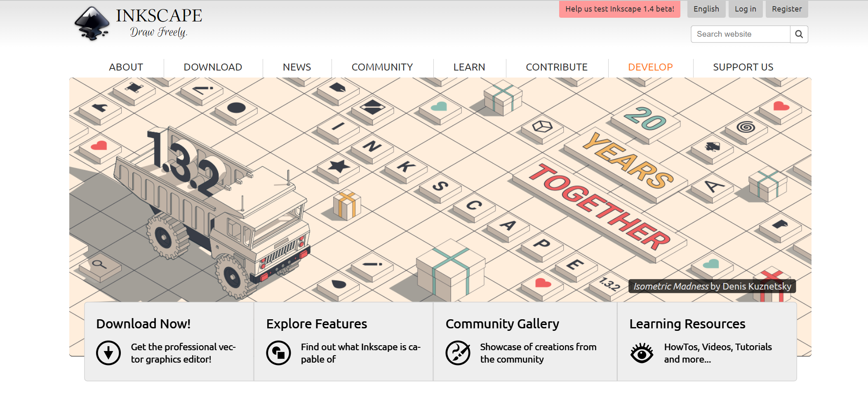Open the SUPPORT US menu
The image size is (868, 396).
click(x=743, y=67)
